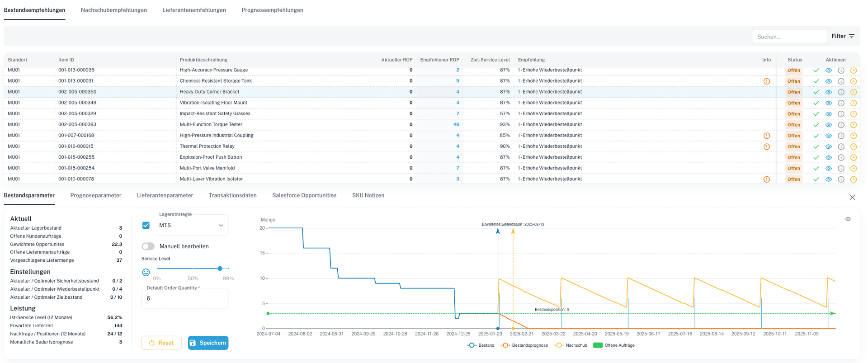Switch to Nachschubempfehlungen tab

coord(113,10)
